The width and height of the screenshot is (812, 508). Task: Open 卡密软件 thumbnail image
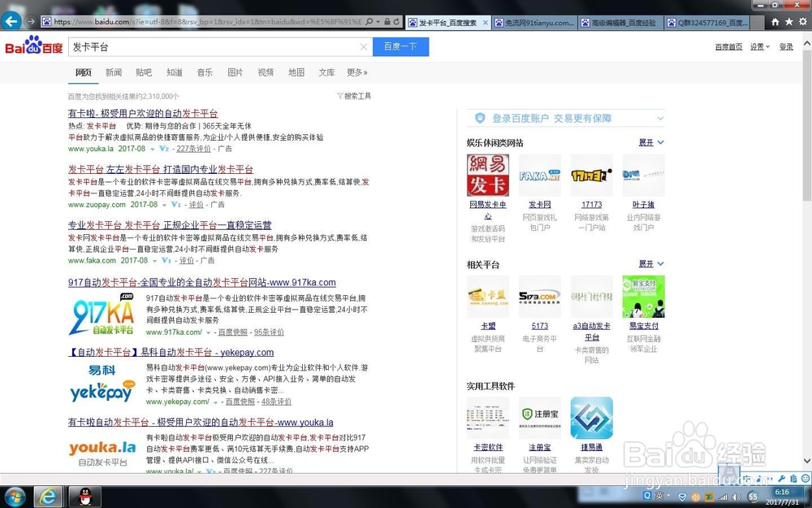[x=488, y=418]
